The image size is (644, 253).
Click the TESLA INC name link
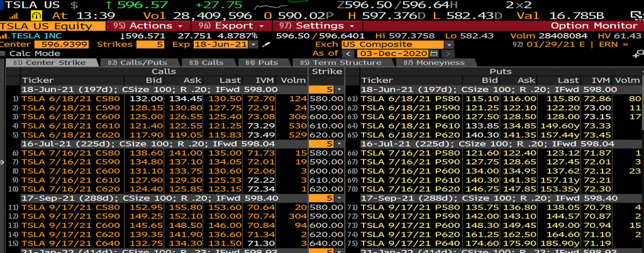click(36, 36)
